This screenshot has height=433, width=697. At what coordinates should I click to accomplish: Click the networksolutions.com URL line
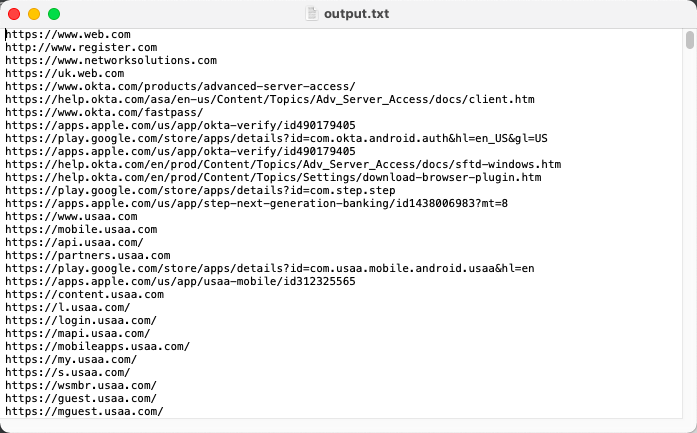(x=111, y=60)
